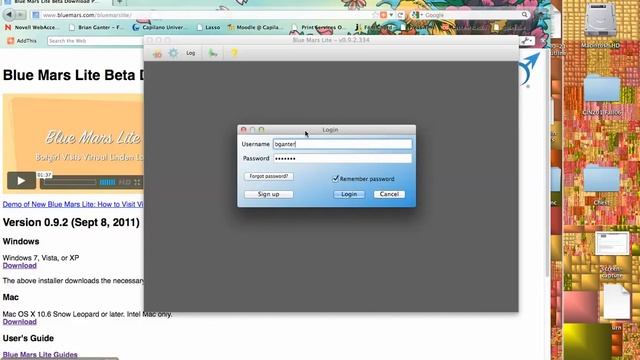Screen dimensions: 640x360
Task: Open the search engine dropdown beside Google
Action: pyautogui.click(x=416, y=15)
